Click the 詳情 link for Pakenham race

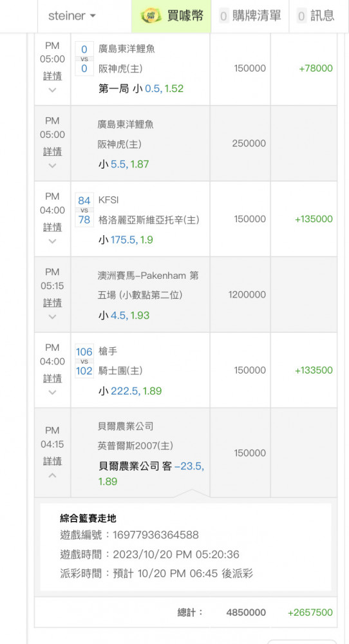[53, 303]
